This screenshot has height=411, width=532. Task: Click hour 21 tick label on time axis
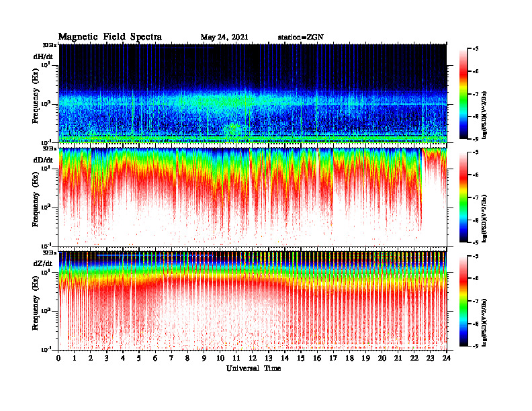[398, 359]
